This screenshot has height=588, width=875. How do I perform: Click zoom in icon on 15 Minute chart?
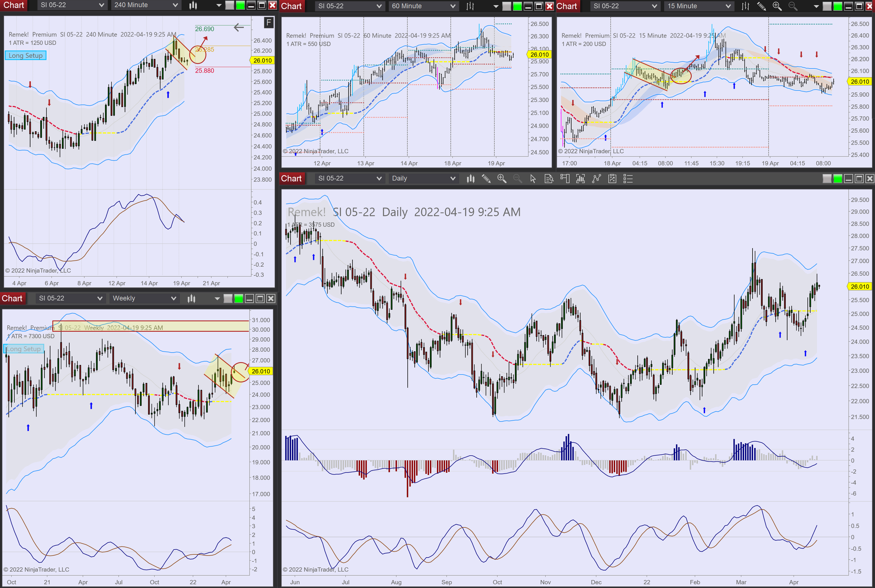[777, 6]
